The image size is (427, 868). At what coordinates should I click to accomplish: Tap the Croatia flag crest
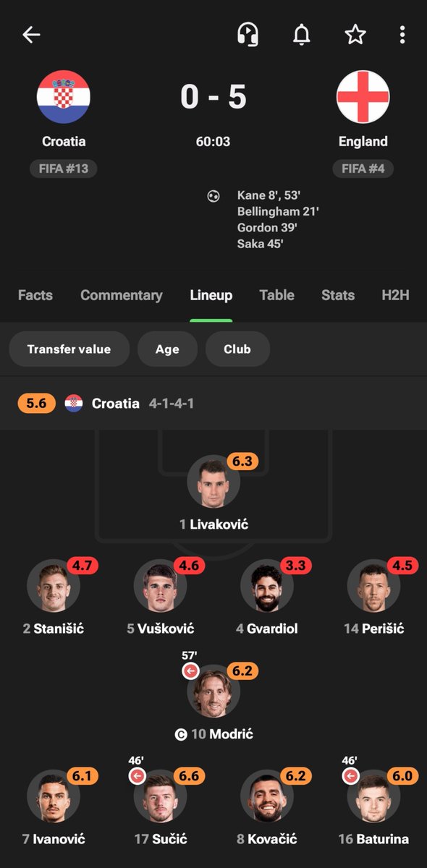click(x=64, y=96)
